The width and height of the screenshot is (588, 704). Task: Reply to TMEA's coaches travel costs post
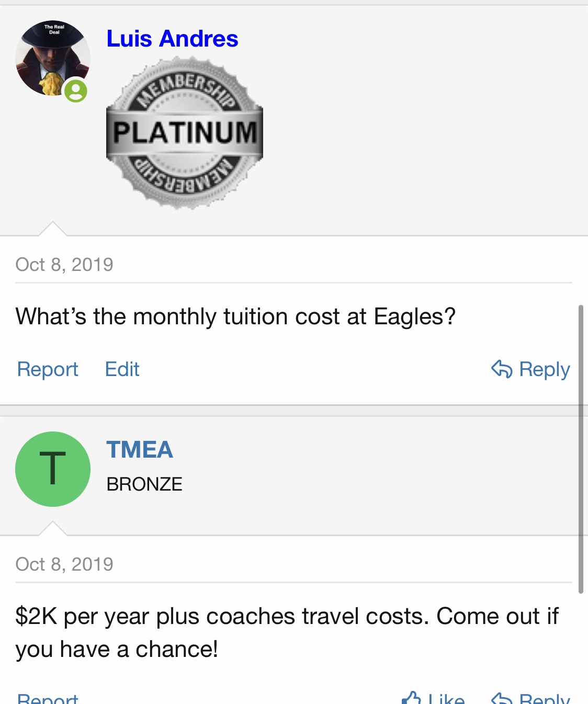(544, 699)
